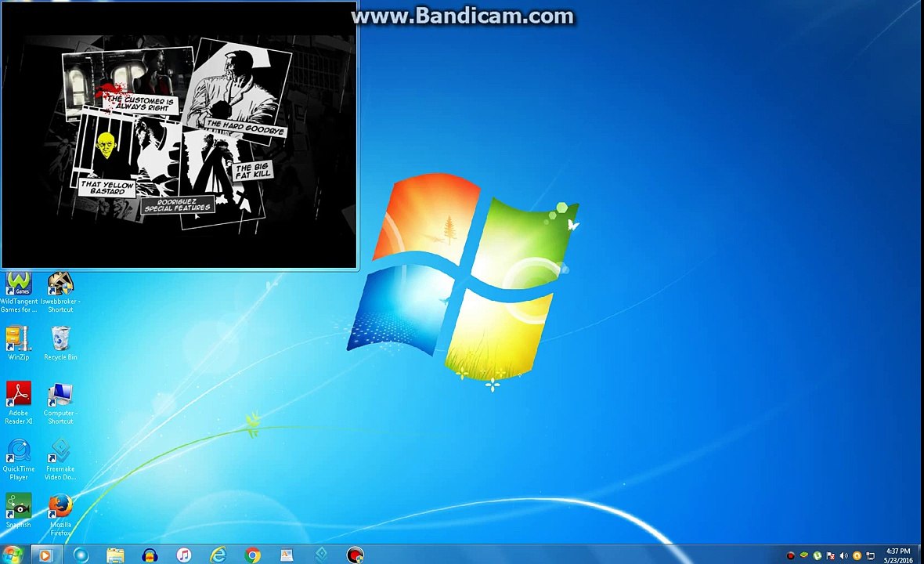Open Windows Explorer folder on taskbar

tap(115, 555)
